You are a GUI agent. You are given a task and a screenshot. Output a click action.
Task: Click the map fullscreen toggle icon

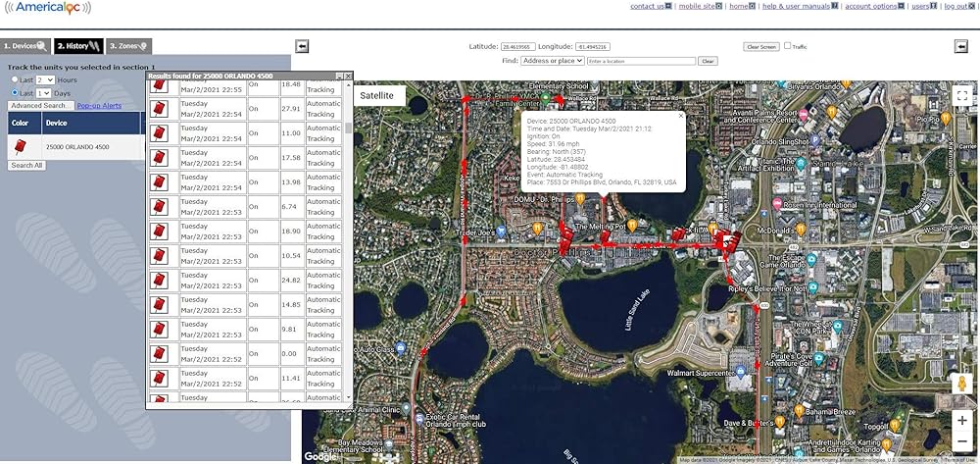(962, 96)
